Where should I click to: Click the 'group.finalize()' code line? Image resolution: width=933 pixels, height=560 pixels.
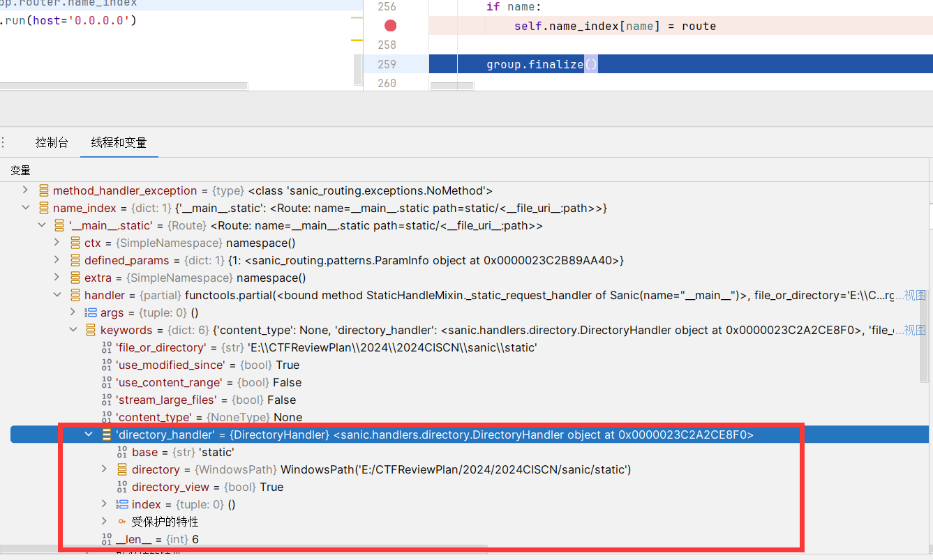click(542, 64)
